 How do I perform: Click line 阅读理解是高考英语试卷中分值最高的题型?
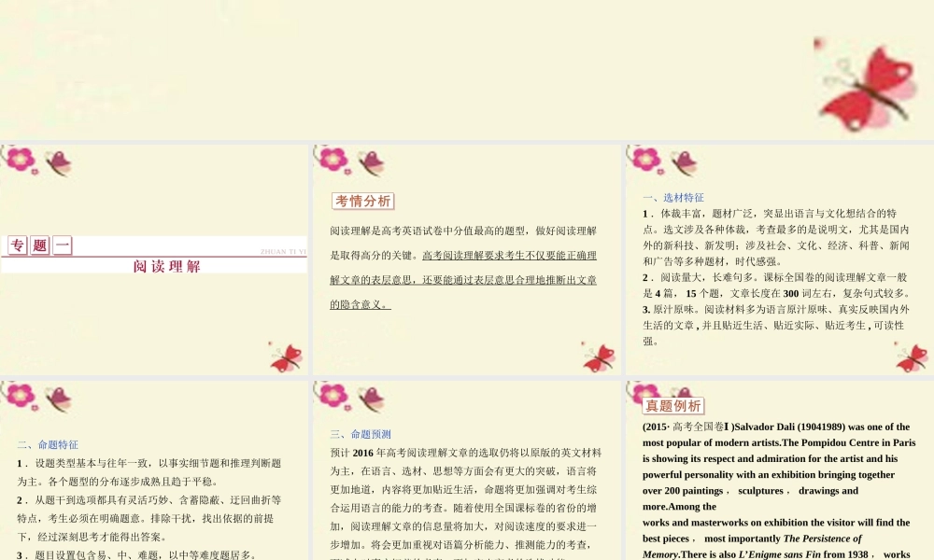pyautogui.click(x=463, y=231)
